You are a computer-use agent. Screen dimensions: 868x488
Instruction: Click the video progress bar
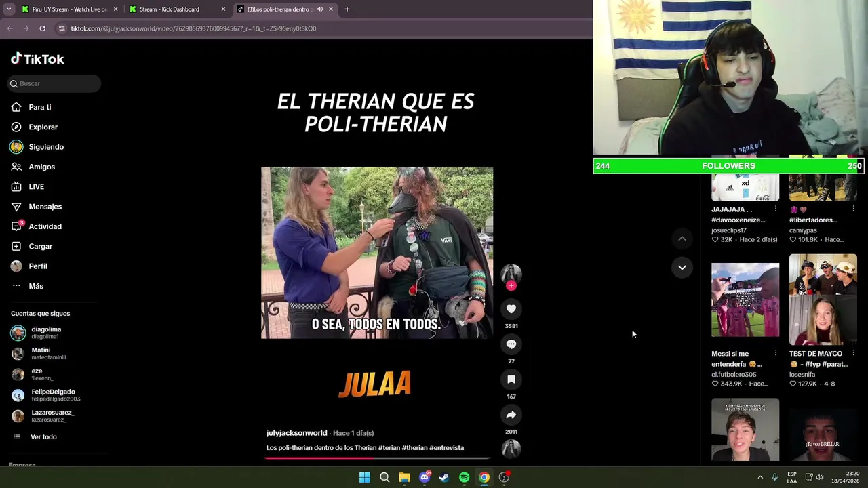coord(376,457)
